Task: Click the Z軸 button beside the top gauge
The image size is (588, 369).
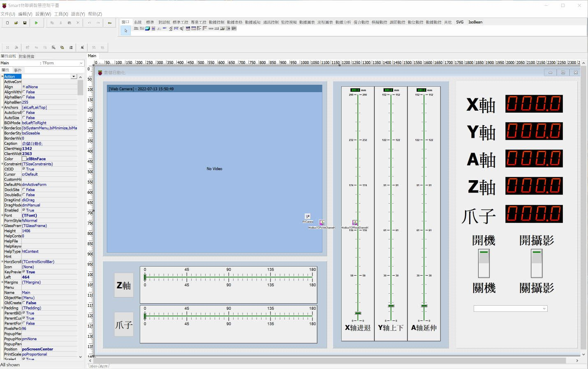Action: pos(124,285)
